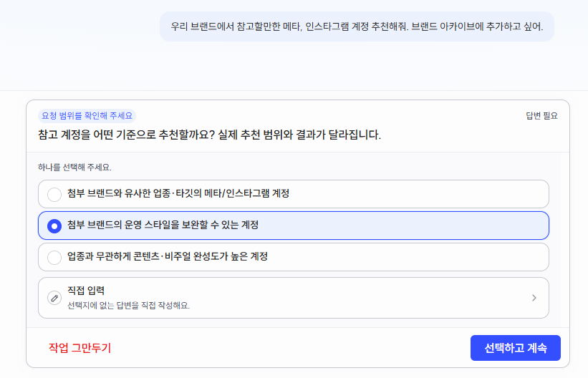Click the 하나를 선택해 주세요 instruction text
The height and width of the screenshot is (378, 588).
pyautogui.click(x=74, y=168)
